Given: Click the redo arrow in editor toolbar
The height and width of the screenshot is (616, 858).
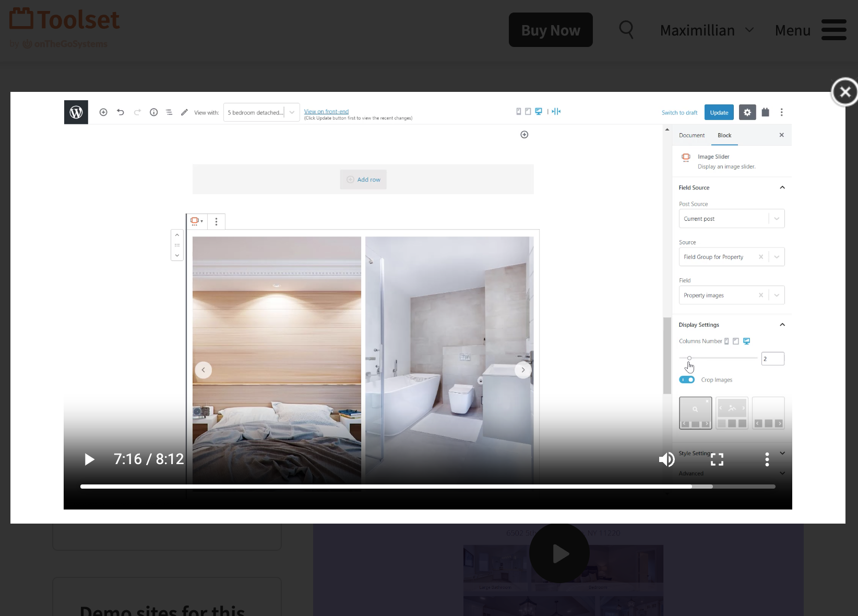Looking at the screenshot, I should (137, 112).
